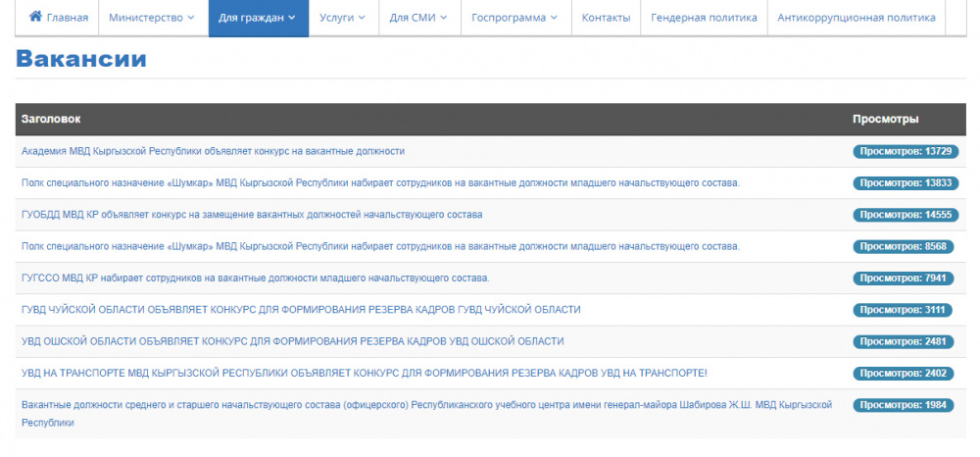Click the Просмотров: 14555 badge
The height and width of the screenshot is (457, 980).
[x=905, y=215]
